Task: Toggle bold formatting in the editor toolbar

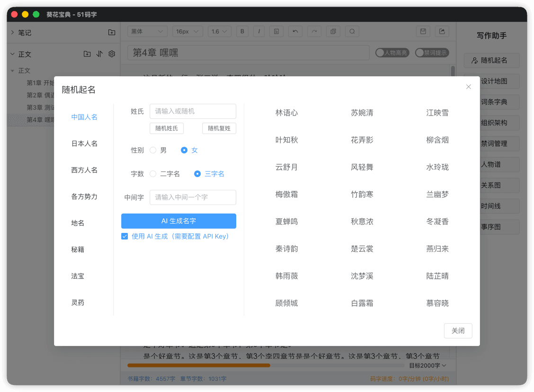Action: [242, 31]
